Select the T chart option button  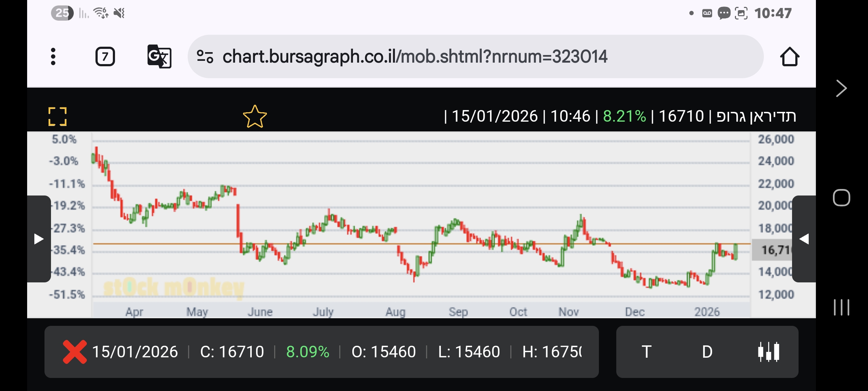click(x=646, y=352)
